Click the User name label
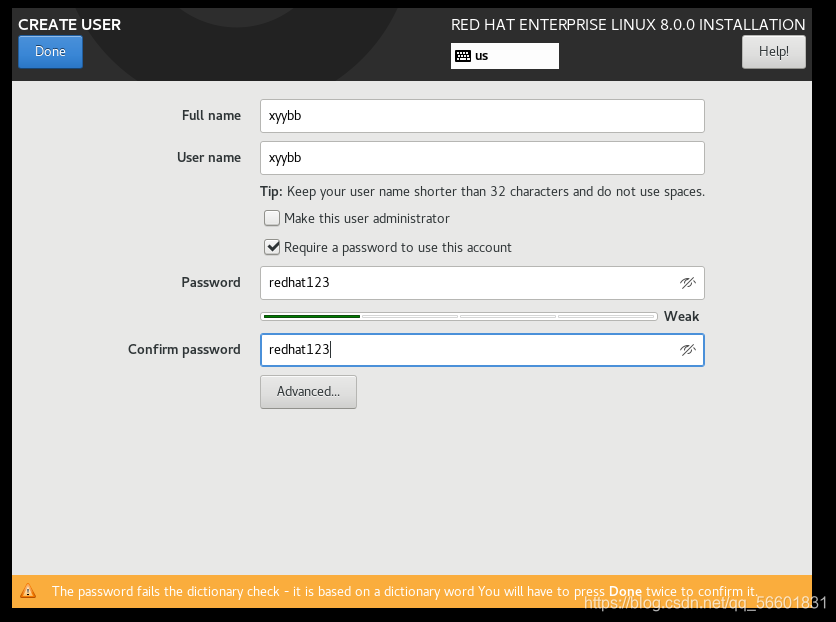 [208, 158]
